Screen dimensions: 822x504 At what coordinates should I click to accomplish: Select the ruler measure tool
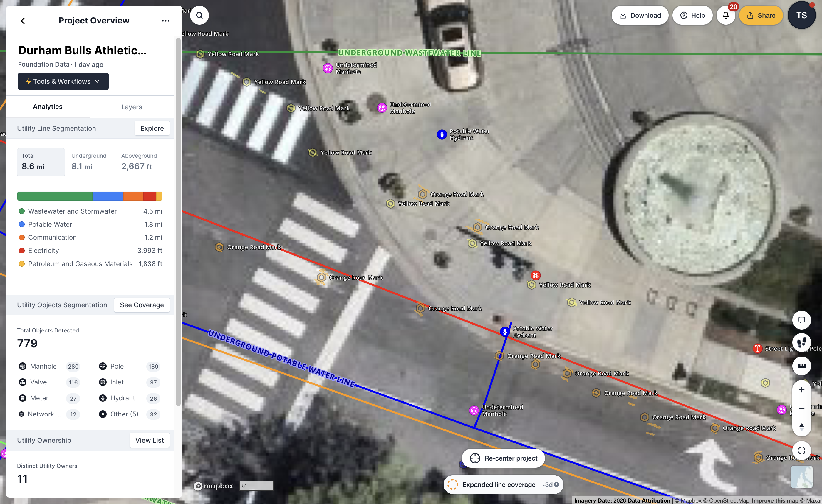click(x=801, y=366)
